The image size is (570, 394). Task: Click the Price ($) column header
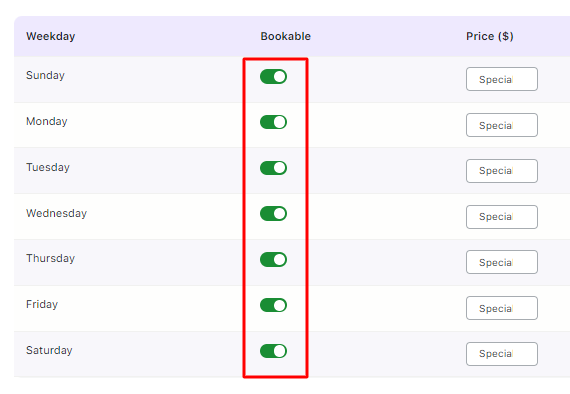[490, 36]
